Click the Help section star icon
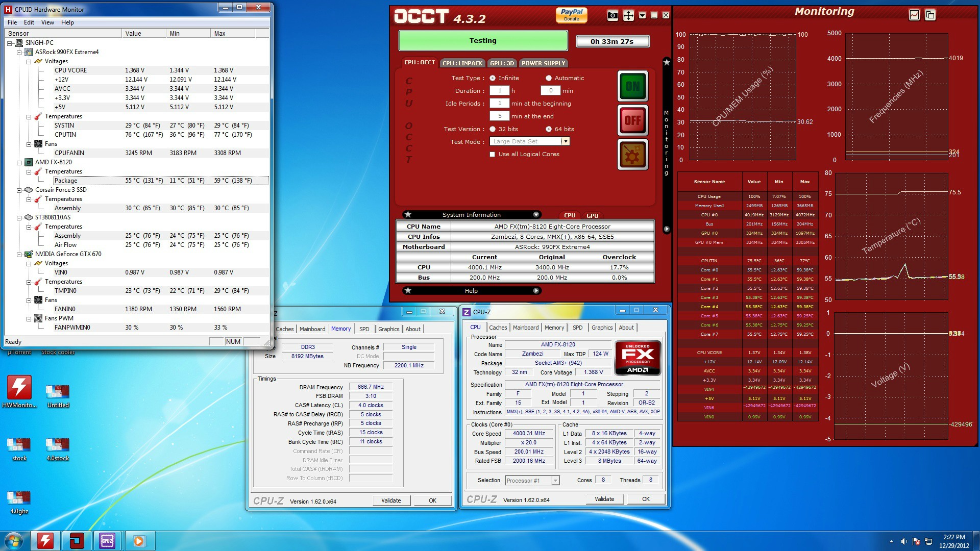The image size is (980, 551). [x=408, y=290]
